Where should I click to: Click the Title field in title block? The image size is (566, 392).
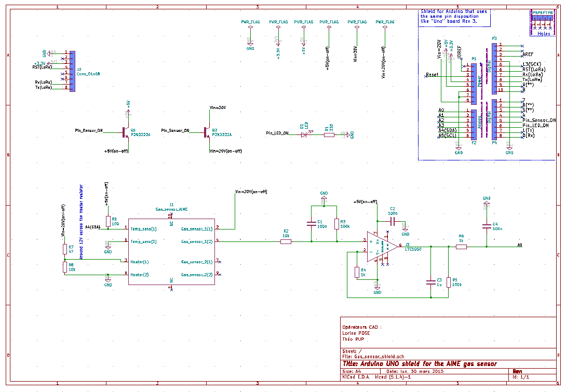coord(420,364)
